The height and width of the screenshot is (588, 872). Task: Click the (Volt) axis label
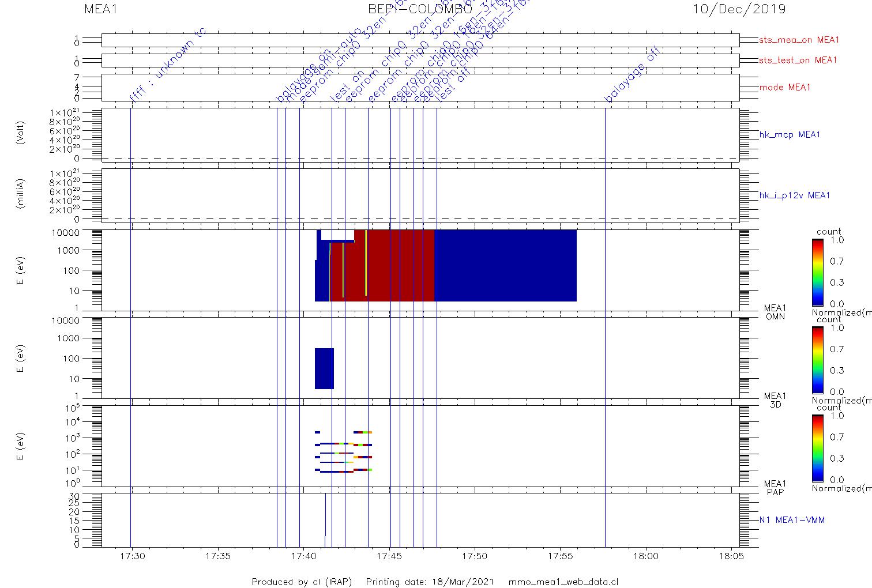point(21,133)
